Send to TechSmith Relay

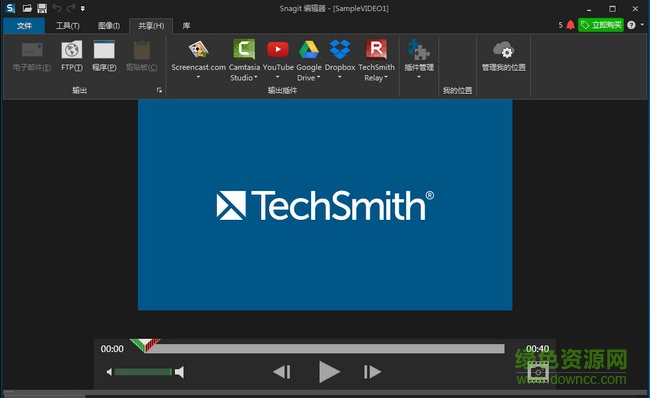coord(376,56)
